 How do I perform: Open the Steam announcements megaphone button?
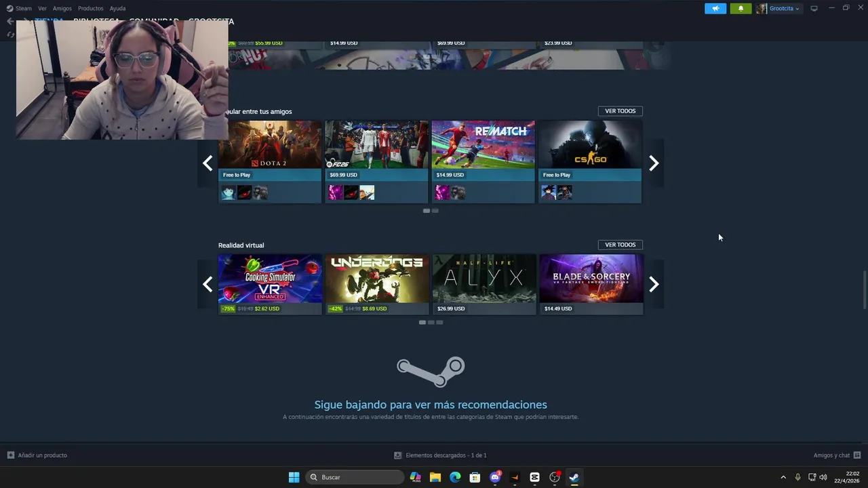point(715,8)
